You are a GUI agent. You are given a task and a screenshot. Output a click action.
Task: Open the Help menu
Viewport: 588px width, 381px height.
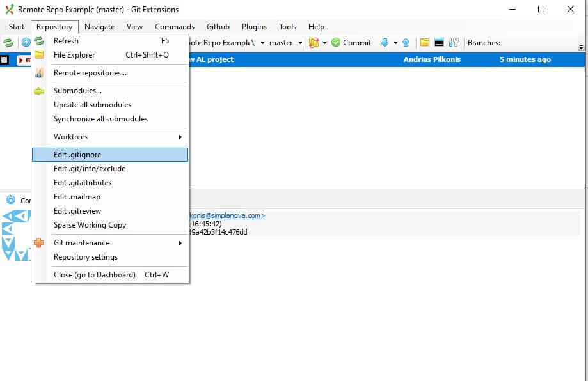point(316,27)
